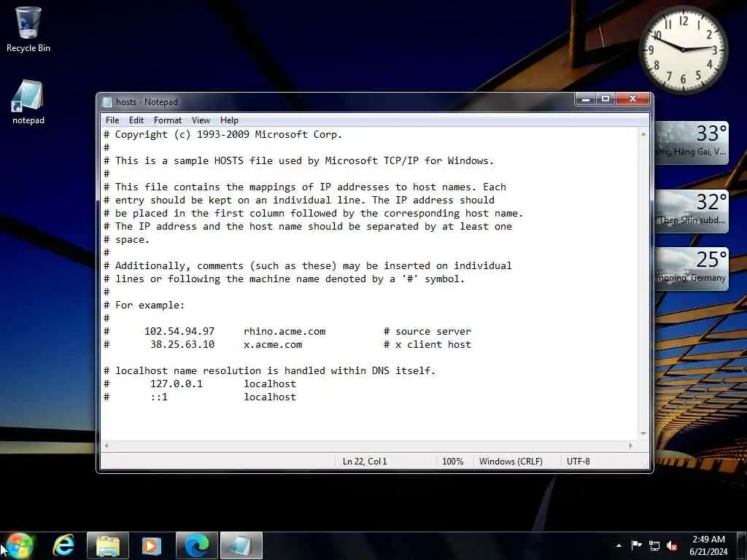Image resolution: width=747 pixels, height=560 pixels.
Task: Close the hosts Notepad window
Action: coord(632,99)
